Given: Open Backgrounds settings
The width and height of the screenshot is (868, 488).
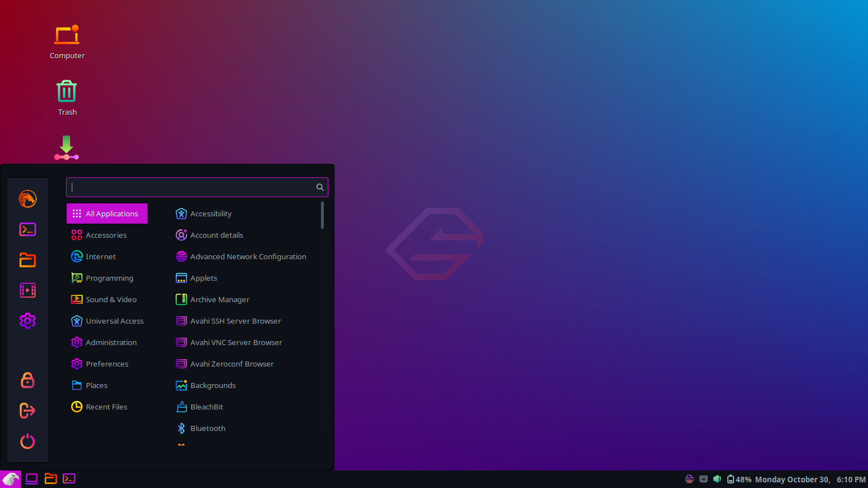Looking at the screenshot, I should [245, 385].
